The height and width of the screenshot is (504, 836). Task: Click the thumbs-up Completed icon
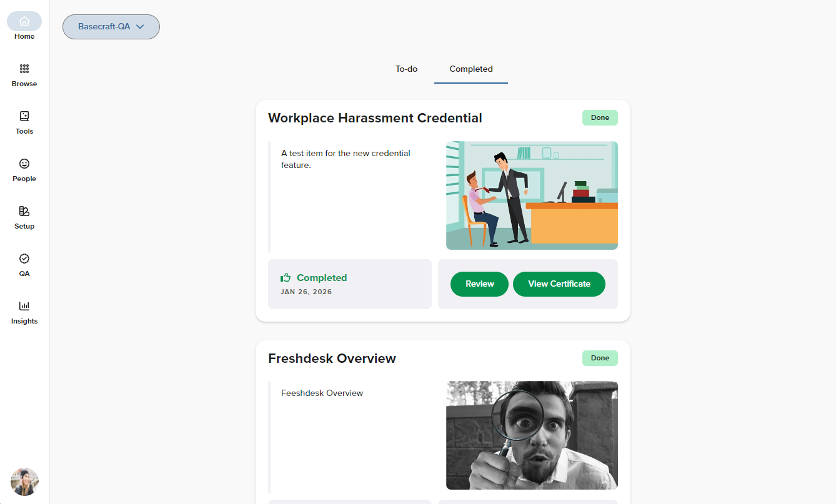coord(286,277)
